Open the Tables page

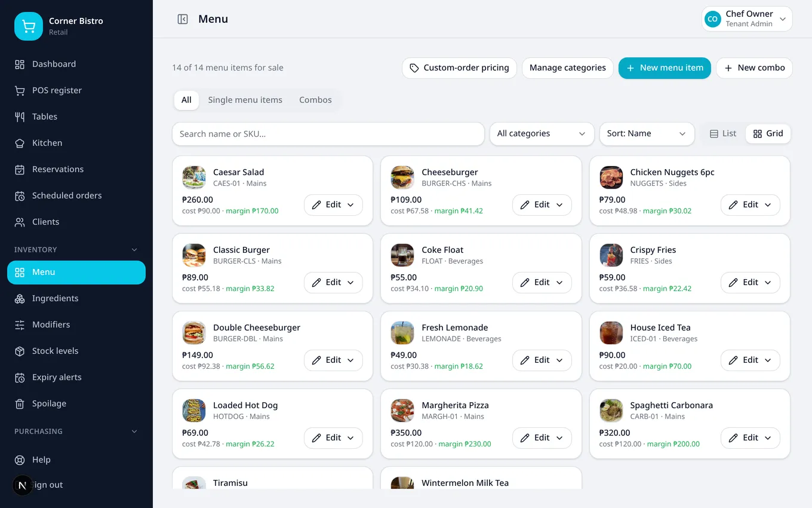76,117
